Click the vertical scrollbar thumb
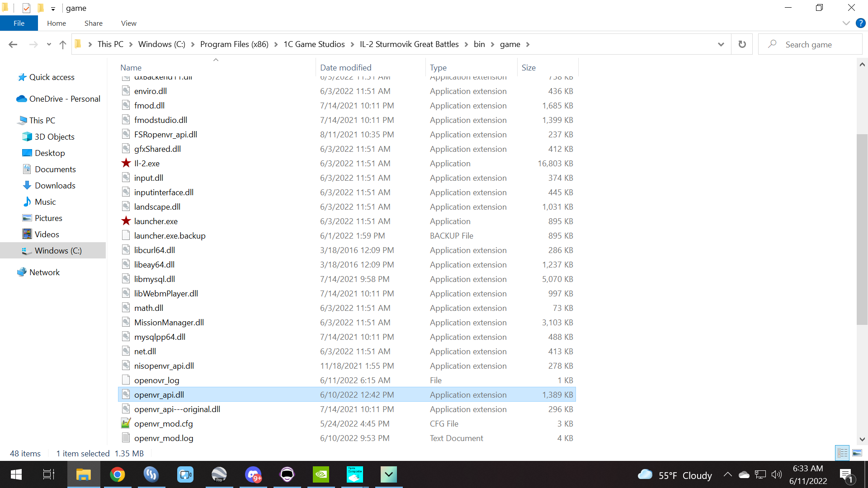 click(862, 230)
